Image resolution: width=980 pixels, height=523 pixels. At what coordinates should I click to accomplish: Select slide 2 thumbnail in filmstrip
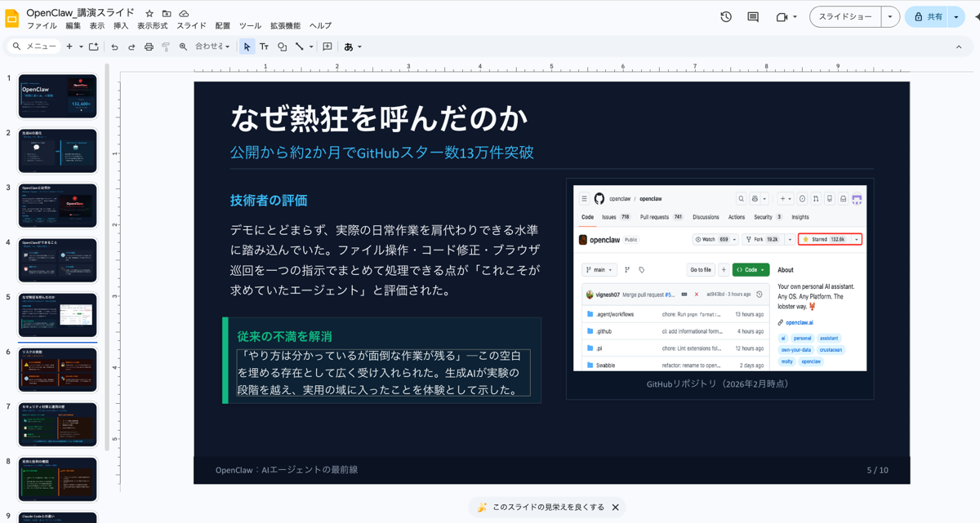[x=57, y=151]
